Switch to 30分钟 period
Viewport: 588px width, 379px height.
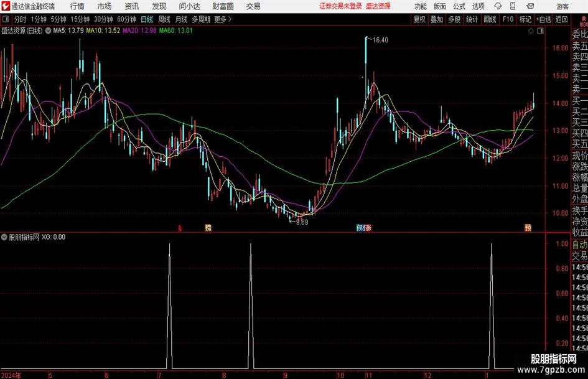(103, 19)
